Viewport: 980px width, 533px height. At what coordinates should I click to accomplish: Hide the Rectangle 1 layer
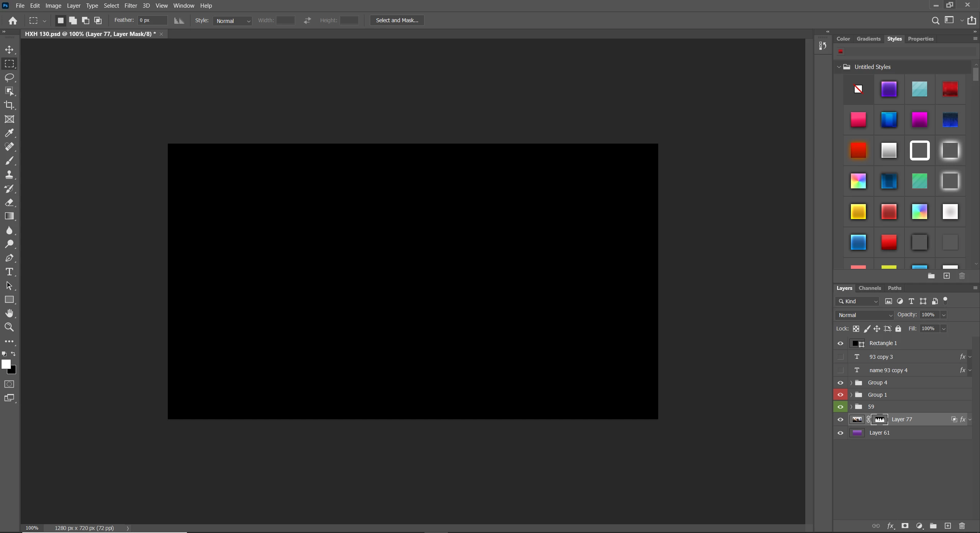tap(840, 343)
